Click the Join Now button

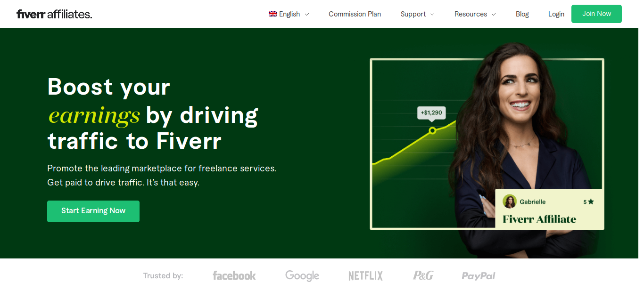[x=596, y=14]
